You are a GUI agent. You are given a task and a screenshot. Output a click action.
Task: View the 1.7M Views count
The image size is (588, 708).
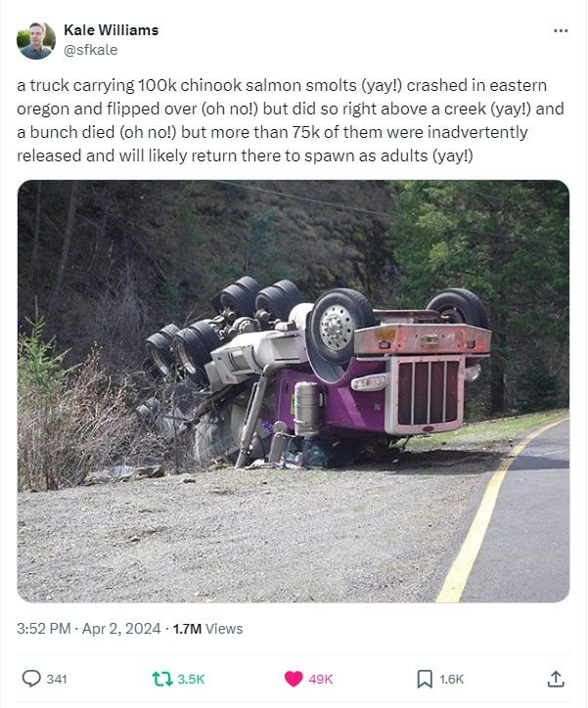click(207, 629)
